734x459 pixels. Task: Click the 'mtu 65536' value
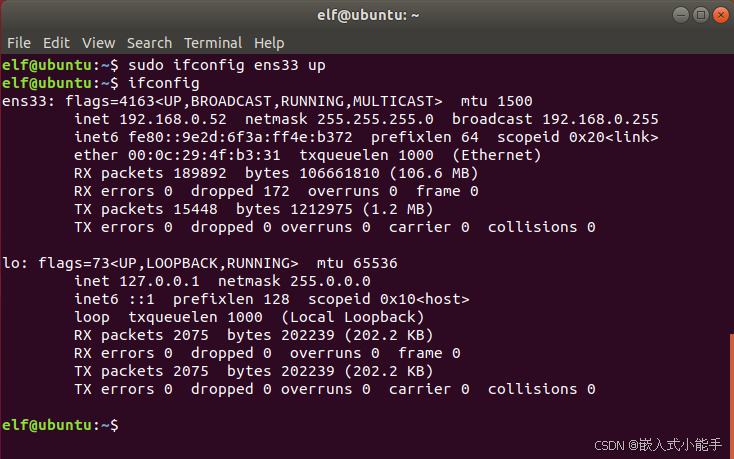(x=357, y=263)
